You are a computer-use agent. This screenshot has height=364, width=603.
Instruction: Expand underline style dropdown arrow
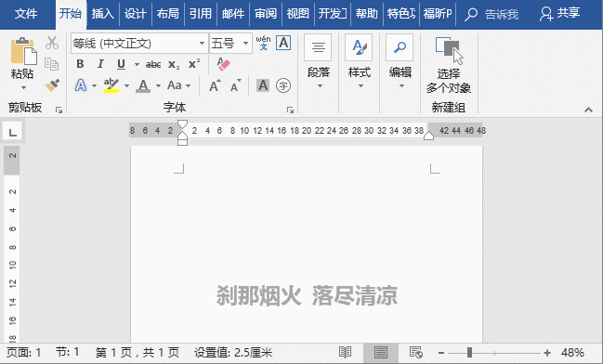coord(137,64)
